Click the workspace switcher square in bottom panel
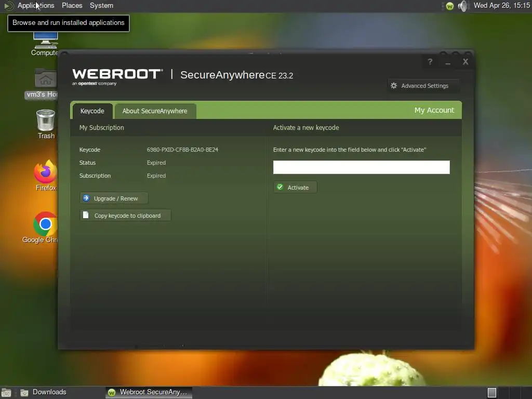This screenshot has height=399, width=532. tap(492, 393)
